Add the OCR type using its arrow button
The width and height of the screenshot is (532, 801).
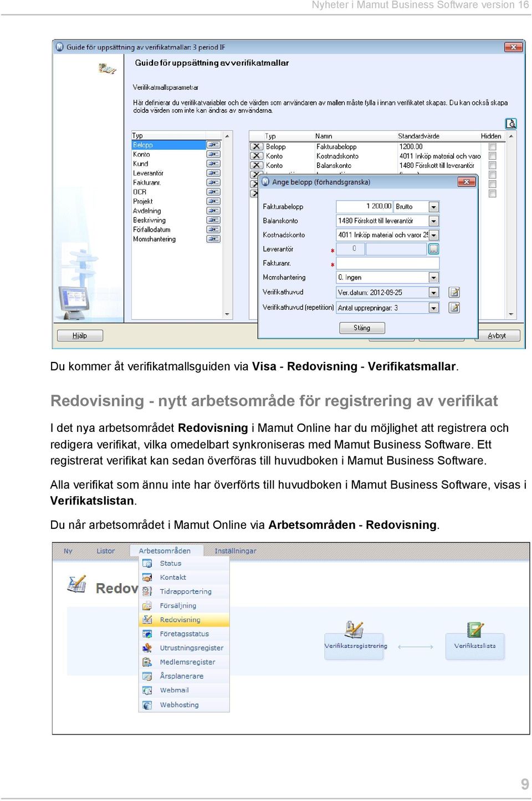click(213, 192)
